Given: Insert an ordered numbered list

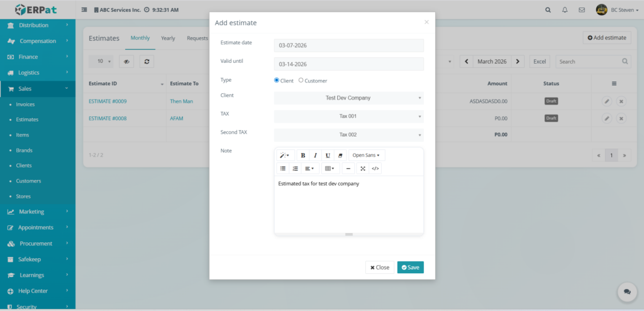Looking at the screenshot, I should (295, 169).
